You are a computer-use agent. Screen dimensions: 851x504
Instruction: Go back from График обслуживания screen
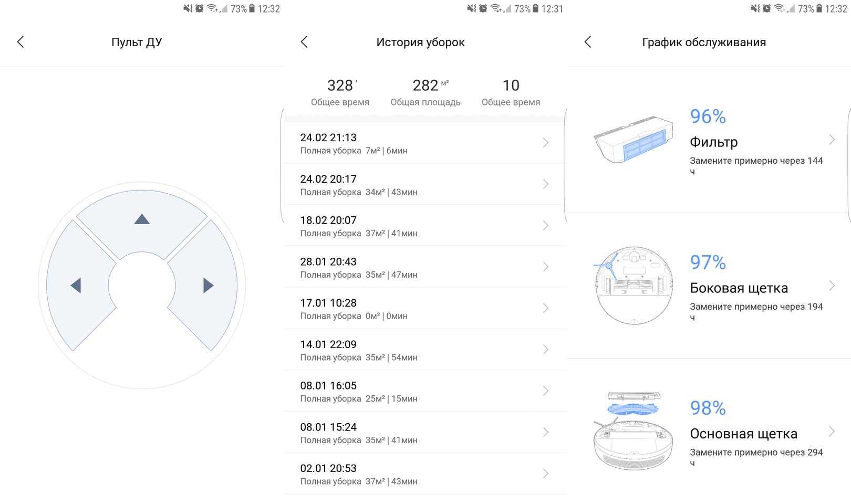click(588, 42)
